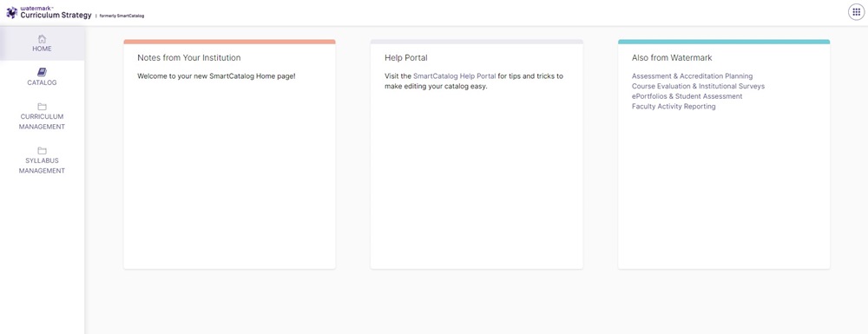Open ePortfolios & Student Assessment link
The height and width of the screenshot is (334, 868).
click(687, 96)
